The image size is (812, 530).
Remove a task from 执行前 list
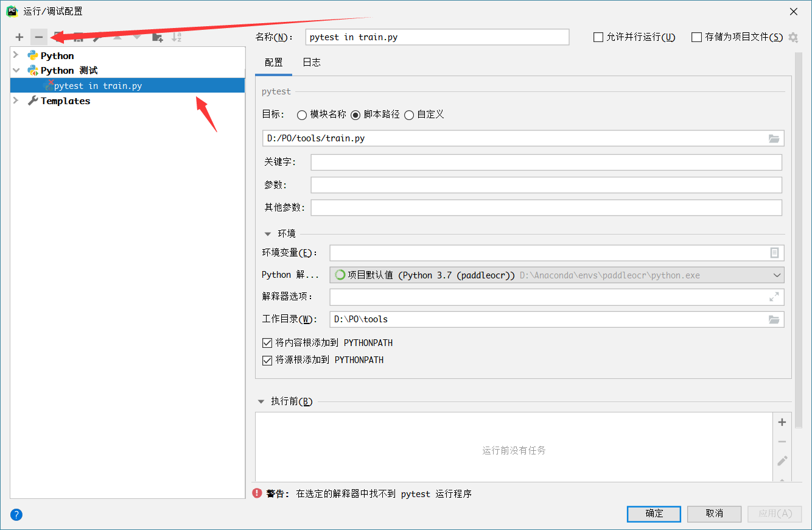(x=782, y=442)
